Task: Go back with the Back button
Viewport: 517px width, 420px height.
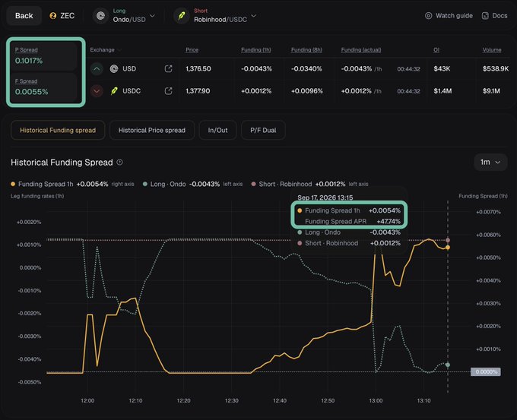Action: pyautogui.click(x=24, y=15)
